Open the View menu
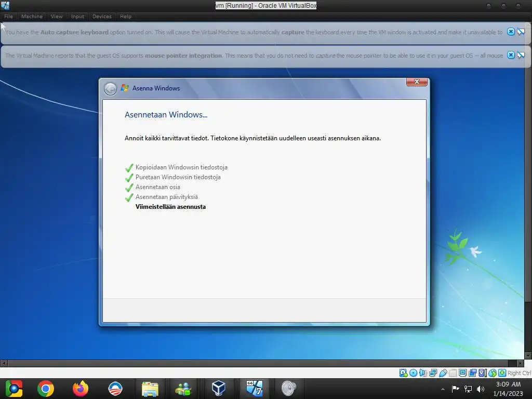 [57, 16]
